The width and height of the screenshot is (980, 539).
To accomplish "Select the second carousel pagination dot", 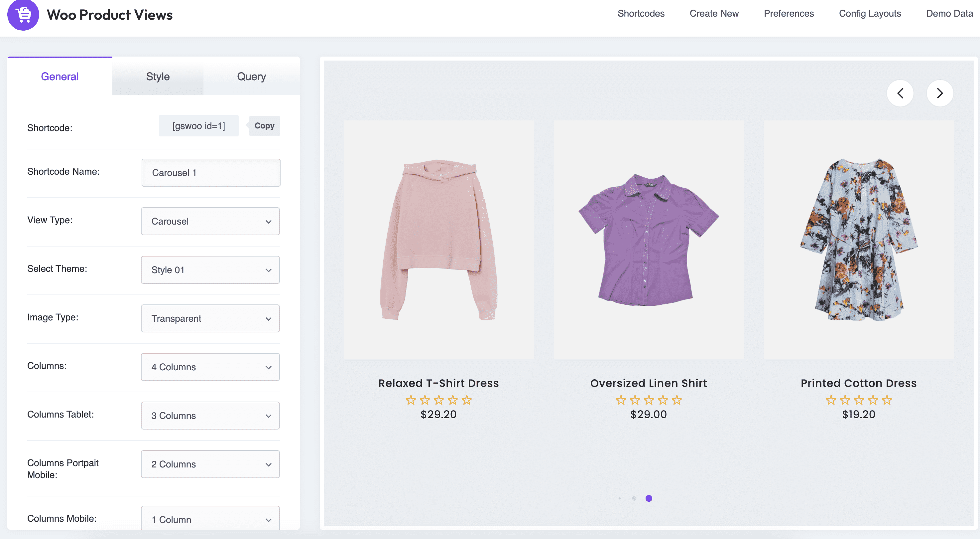I will [x=634, y=498].
